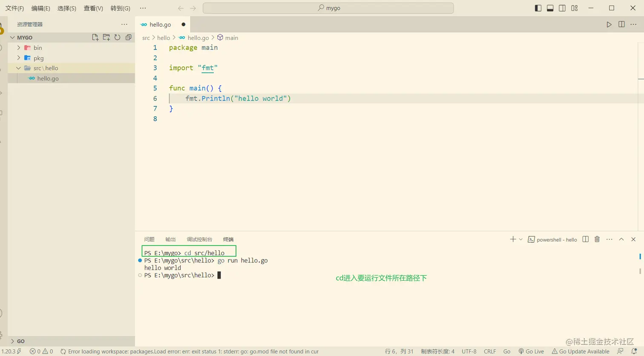Open new terminal profile dropdown arrow
644x356 pixels.
(520, 239)
